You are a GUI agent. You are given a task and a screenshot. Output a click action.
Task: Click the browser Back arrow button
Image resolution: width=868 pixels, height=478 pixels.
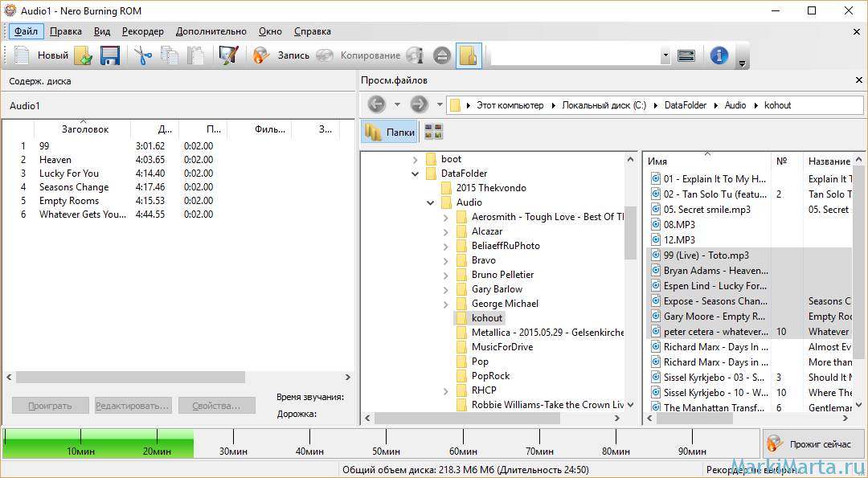tap(376, 104)
